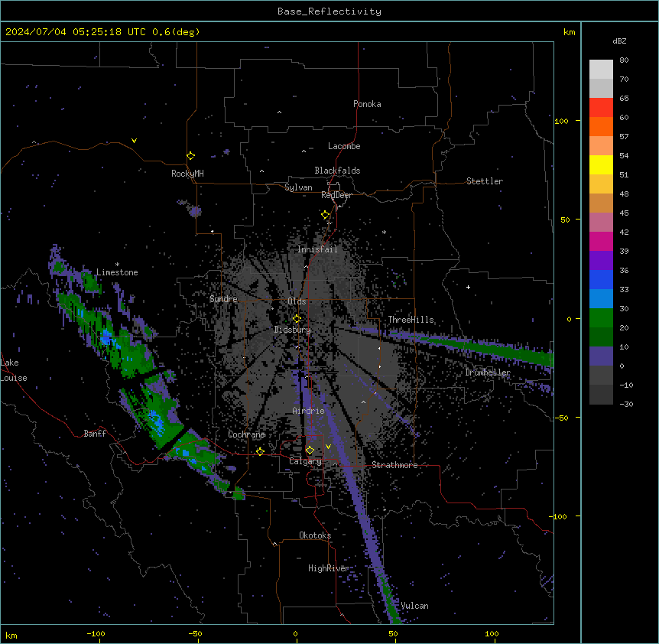659x644 pixels.
Task: Click the Okotoks label
Action: coord(315,535)
